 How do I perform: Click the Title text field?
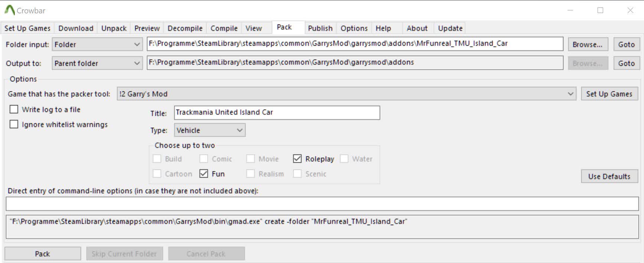277,113
